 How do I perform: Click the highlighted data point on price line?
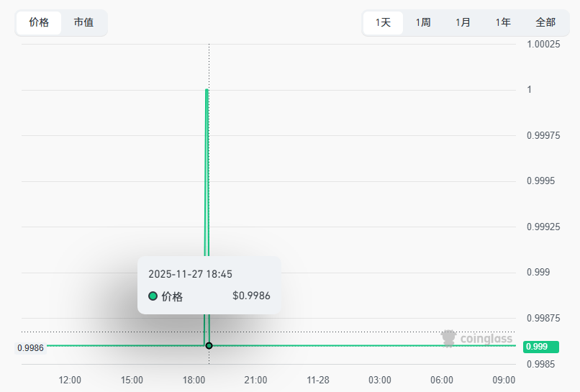tap(209, 346)
